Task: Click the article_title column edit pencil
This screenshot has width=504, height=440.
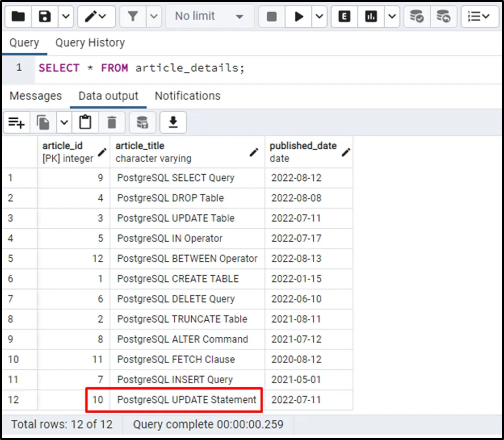Action: tap(254, 152)
